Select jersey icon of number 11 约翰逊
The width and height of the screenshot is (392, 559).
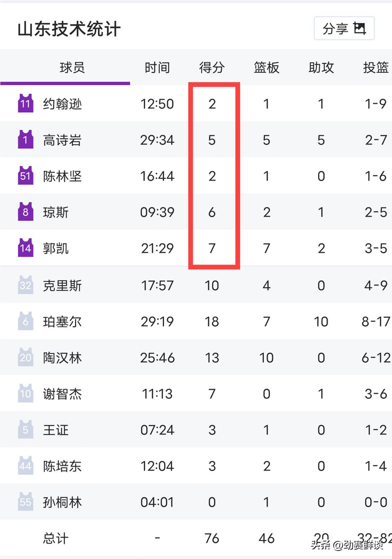[25, 103]
